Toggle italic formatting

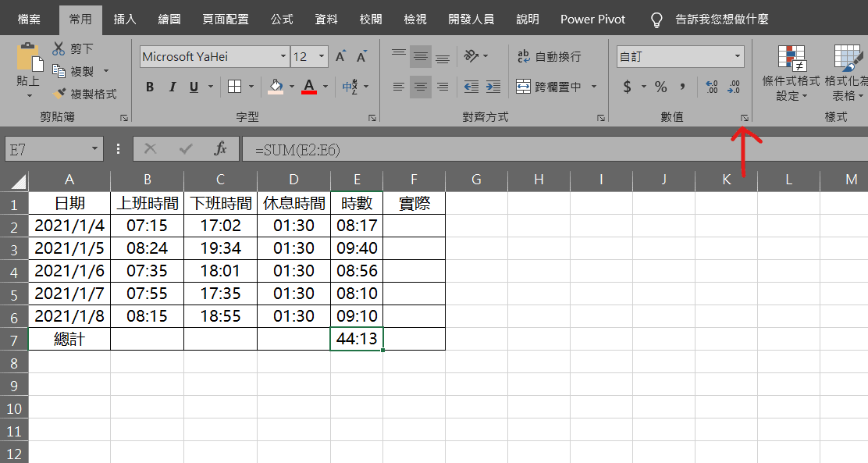point(171,87)
